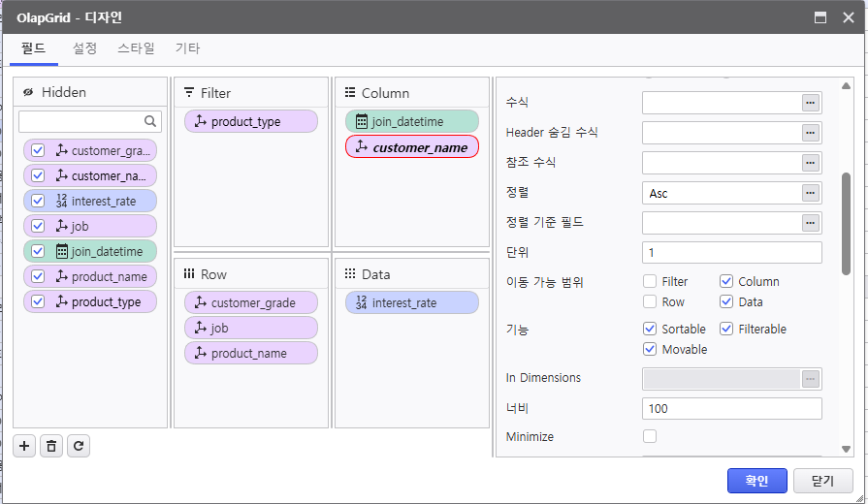Uncheck customer_gra... checkbox in Hidden list

[38, 150]
